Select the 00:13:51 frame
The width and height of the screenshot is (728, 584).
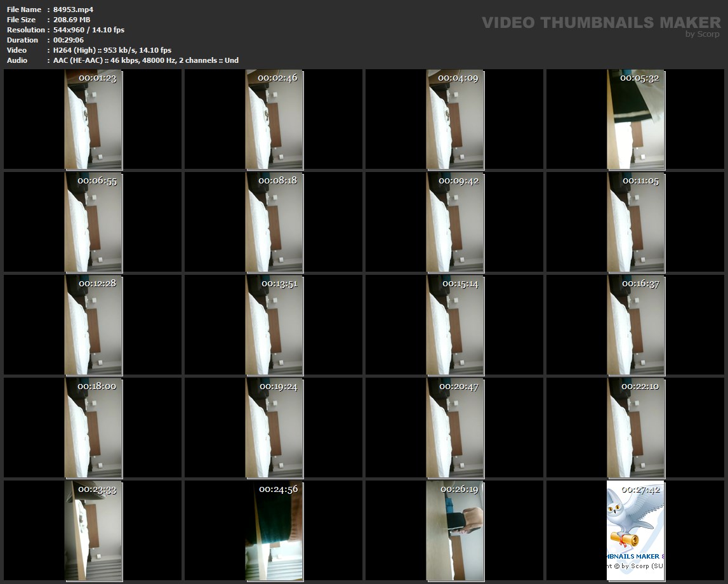tap(274, 325)
